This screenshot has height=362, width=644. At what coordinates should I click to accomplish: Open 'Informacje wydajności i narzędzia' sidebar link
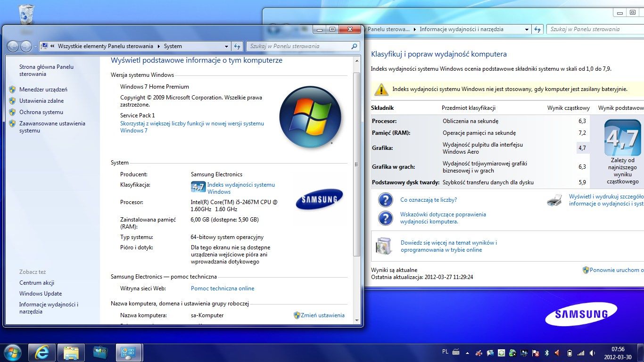pyautogui.click(x=49, y=308)
